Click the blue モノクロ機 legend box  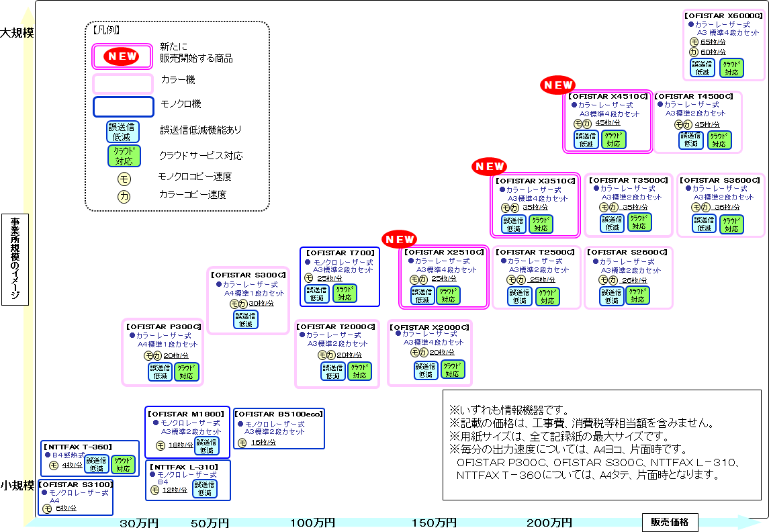click(124, 107)
